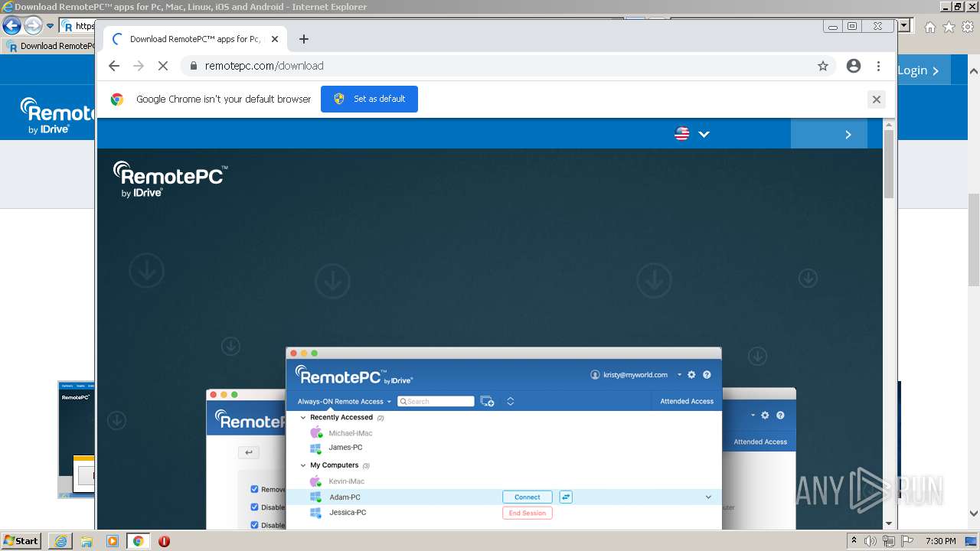The height and width of the screenshot is (551, 980).
Task: Click Connect for Adam-PC
Action: 527,497
